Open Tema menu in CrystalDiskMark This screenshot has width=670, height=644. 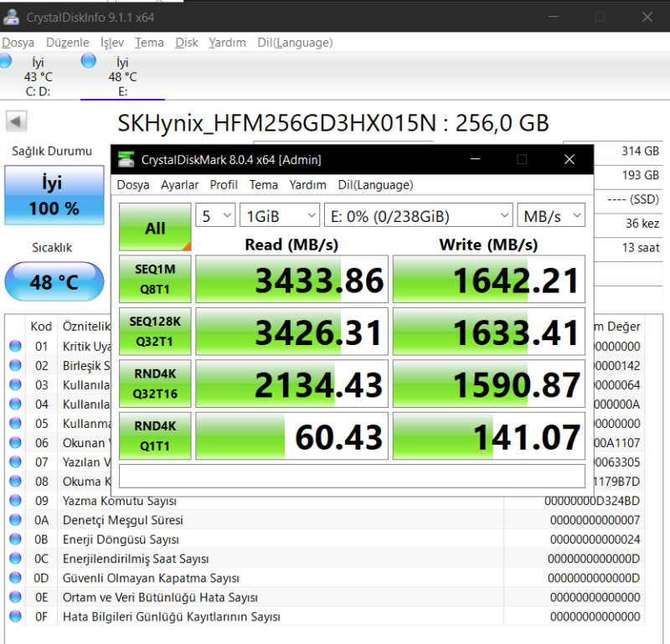point(264,184)
